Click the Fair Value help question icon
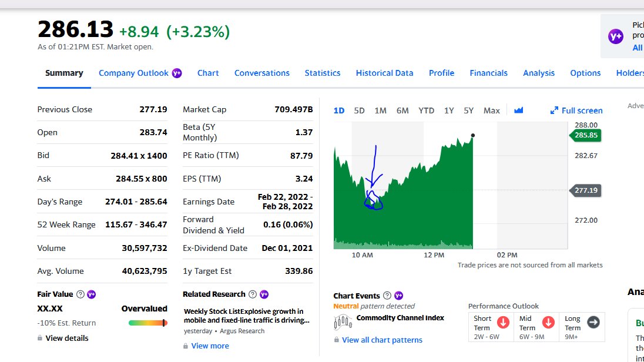The height and width of the screenshot is (362, 644). pyautogui.click(x=80, y=294)
